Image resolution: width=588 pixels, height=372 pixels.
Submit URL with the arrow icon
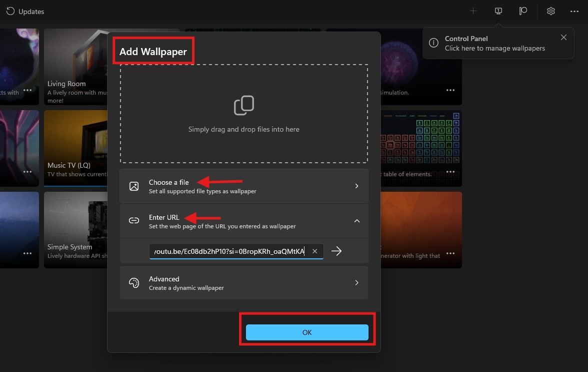click(336, 251)
